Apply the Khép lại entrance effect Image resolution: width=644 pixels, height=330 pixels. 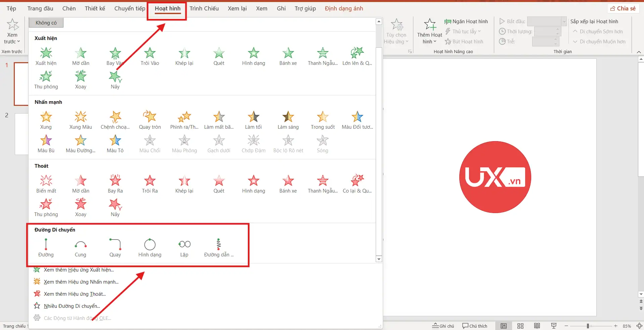click(184, 56)
